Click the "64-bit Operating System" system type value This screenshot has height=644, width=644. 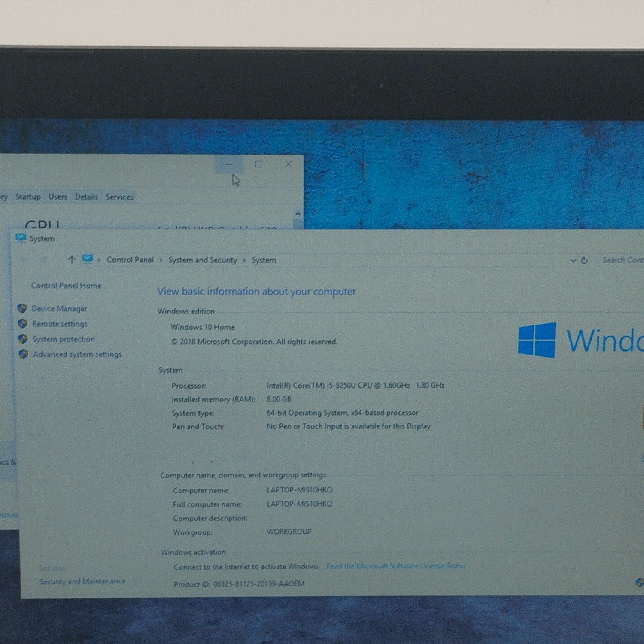[343, 413]
